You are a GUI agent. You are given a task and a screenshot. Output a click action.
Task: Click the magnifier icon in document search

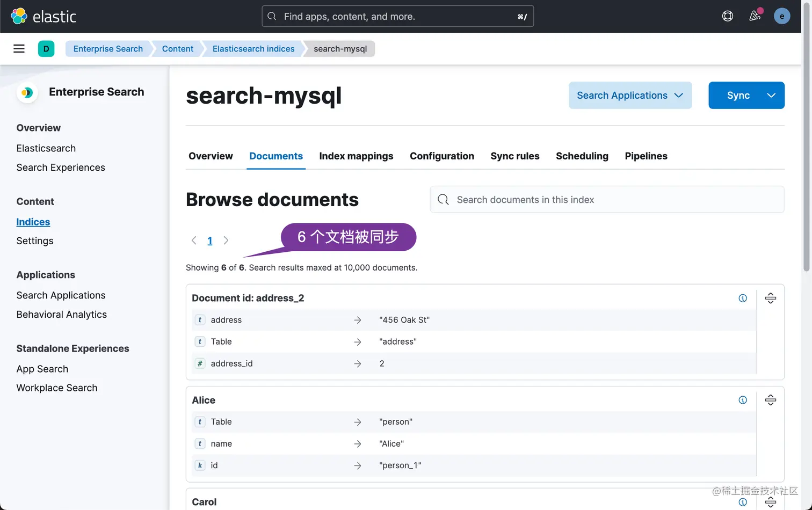443,200
